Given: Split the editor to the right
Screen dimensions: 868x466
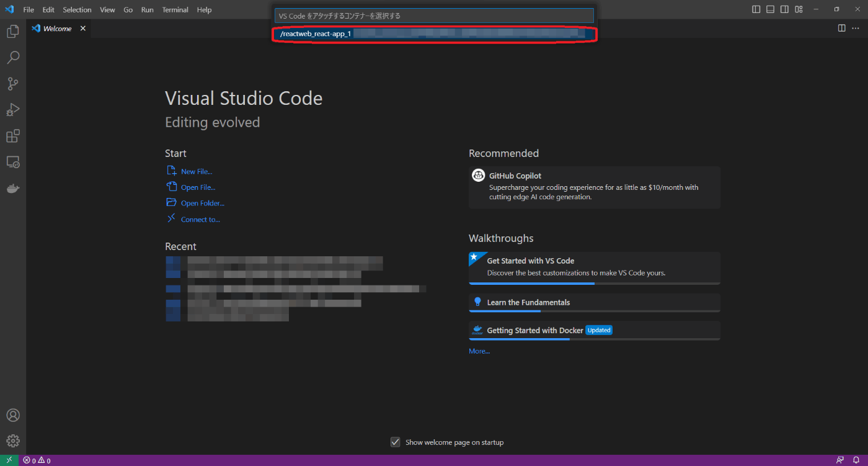Looking at the screenshot, I should [x=841, y=28].
